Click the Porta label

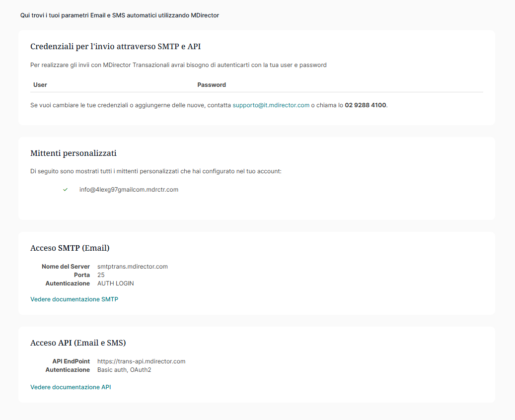click(x=82, y=275)
